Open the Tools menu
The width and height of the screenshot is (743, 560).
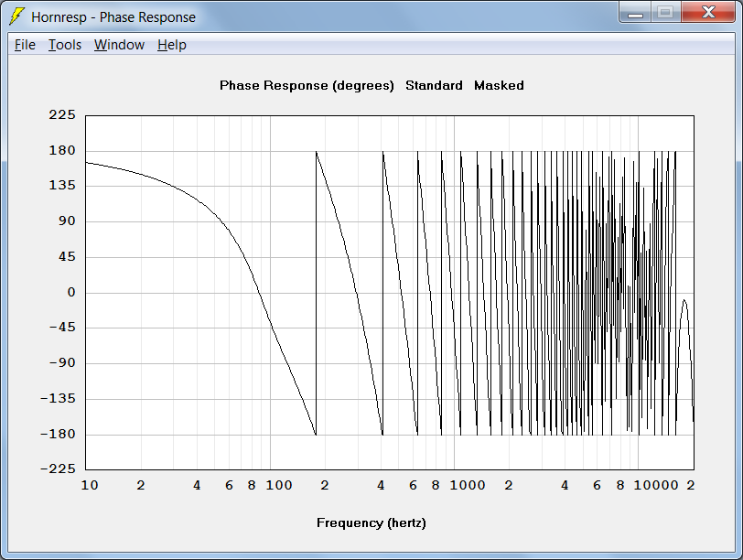(65, 45)
